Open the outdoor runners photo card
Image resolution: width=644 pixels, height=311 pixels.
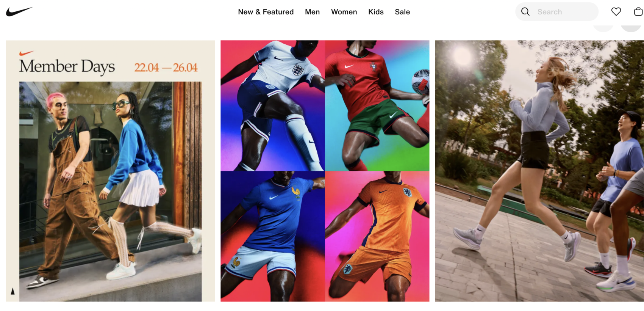tap(539, 171)
